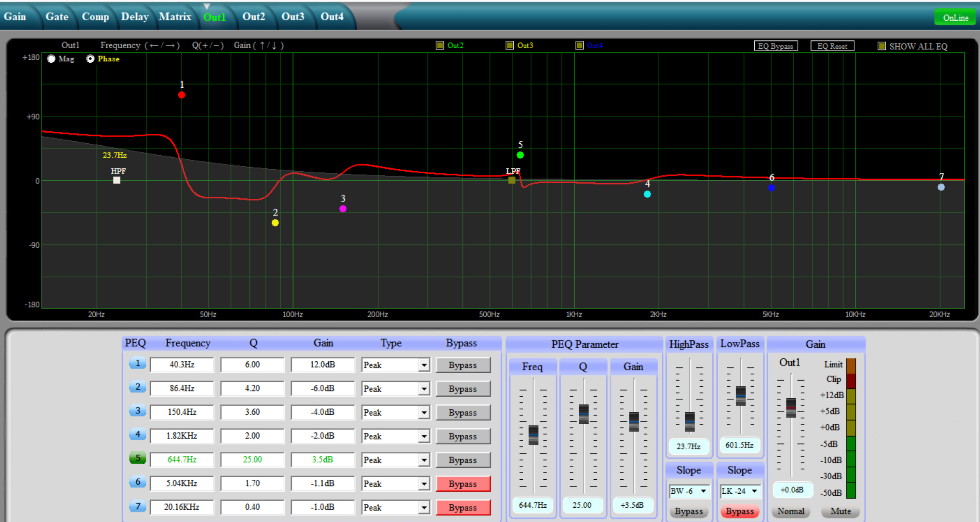
Task: Click the Out1 Mute button
Action: click(x=840, y=511)
